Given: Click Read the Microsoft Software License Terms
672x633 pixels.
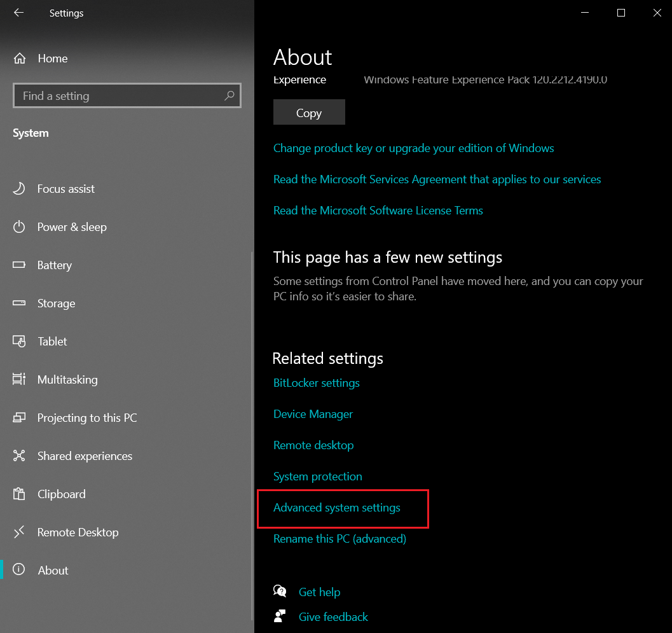Looking at the screenshot, I should [378, 210].
